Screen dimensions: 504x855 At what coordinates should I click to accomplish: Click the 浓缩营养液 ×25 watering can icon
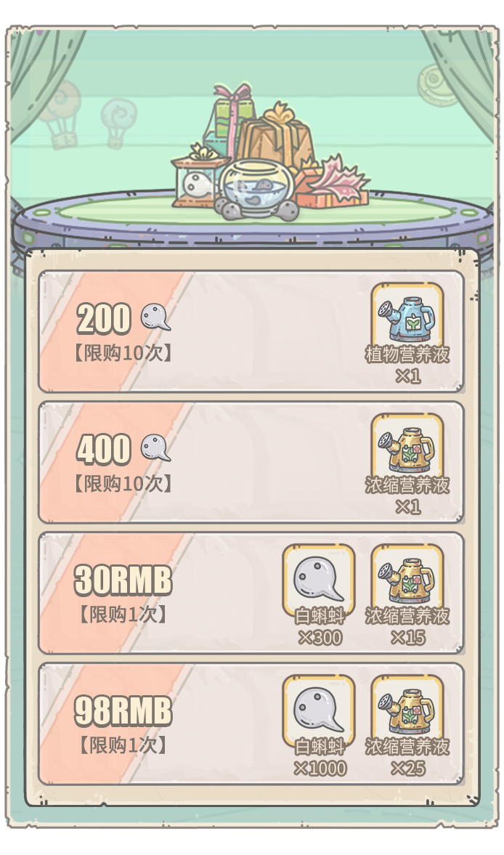coord(407,709)
